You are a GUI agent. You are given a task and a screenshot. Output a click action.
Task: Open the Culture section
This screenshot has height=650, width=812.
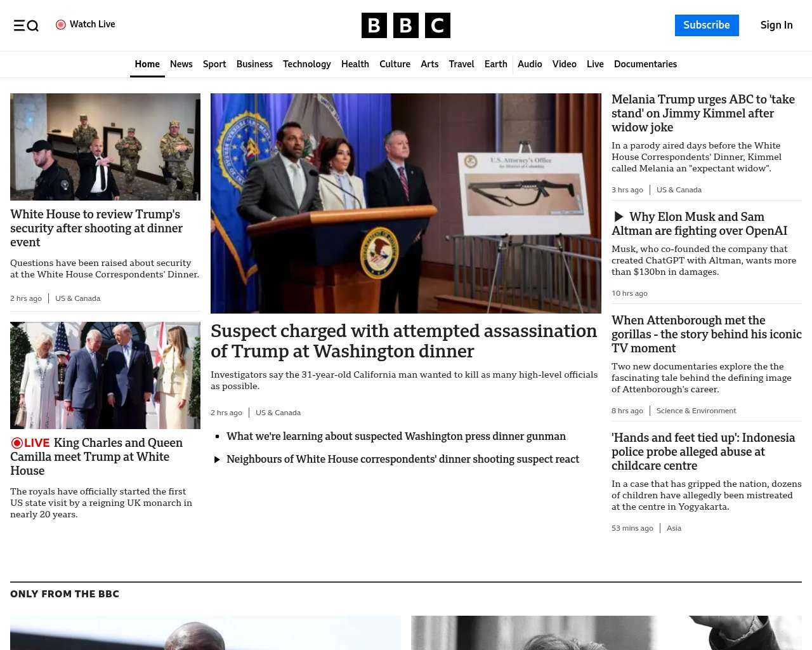395,64
